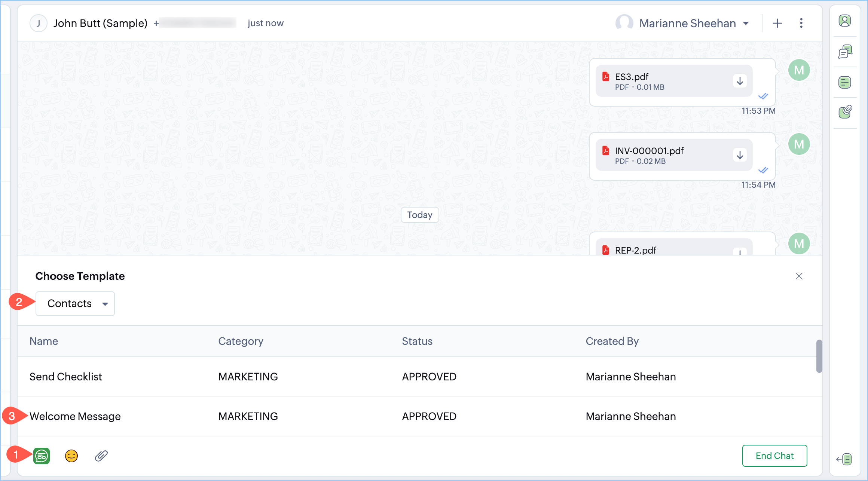Image resolution: width=868 pixels, height=481 pixels.
Task: Open the three-dot more options menu
Action: coord(801,23)
